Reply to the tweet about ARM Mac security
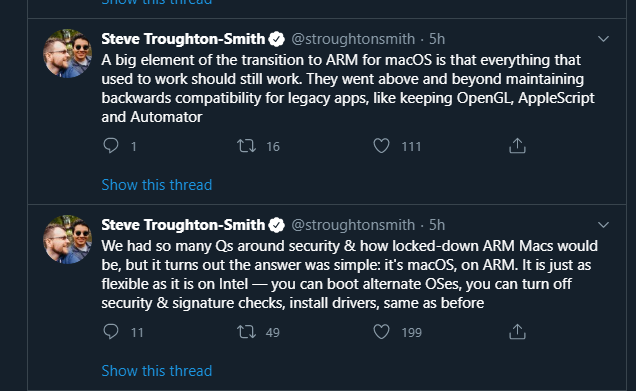The image size is (636, 391). [111, 332]
